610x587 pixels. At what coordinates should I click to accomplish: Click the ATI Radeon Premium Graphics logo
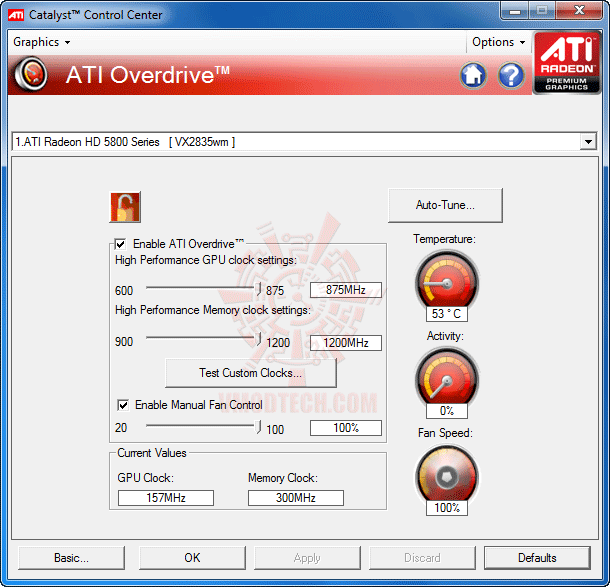tap(567, 63)
